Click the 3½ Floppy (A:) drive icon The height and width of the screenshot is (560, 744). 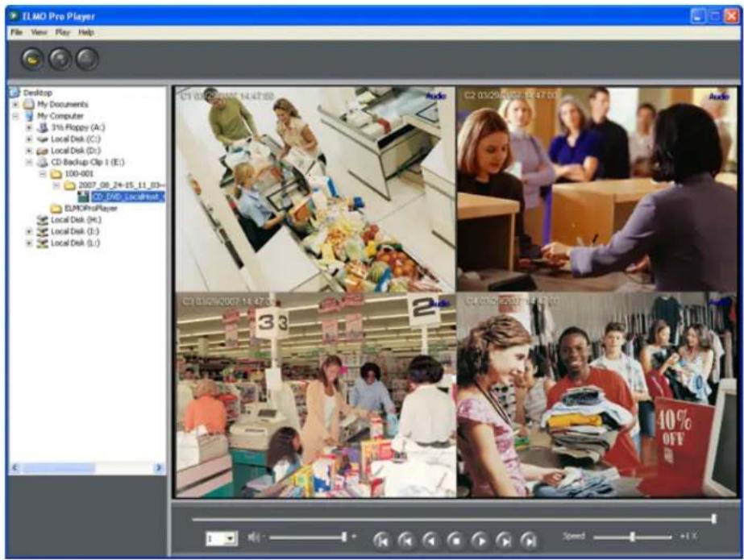coord(43,127)
